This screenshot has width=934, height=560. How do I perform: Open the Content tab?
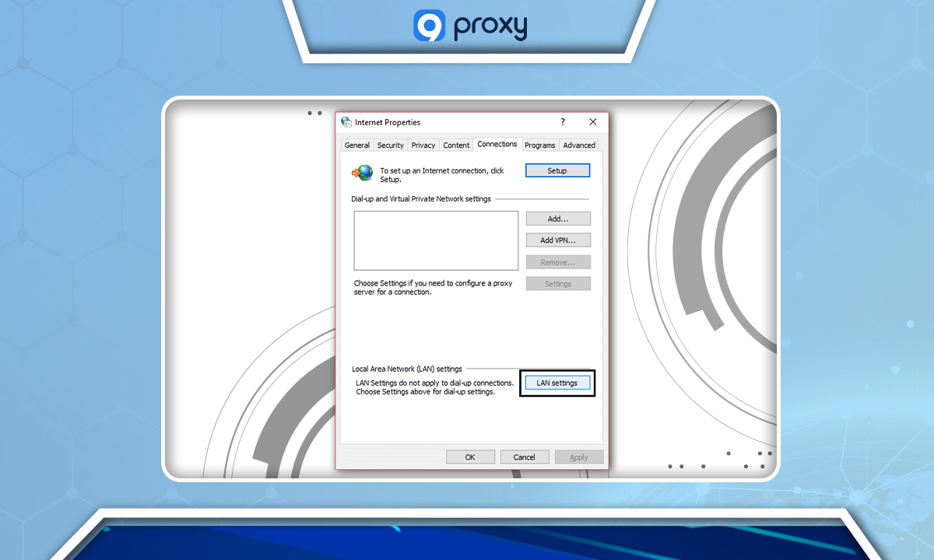(455, 145)
